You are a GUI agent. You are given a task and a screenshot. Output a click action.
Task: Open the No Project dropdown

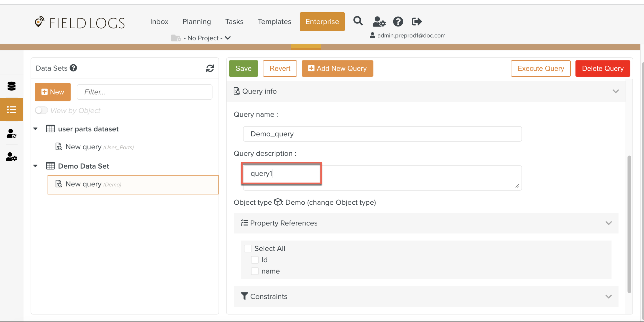pos(204,38)
